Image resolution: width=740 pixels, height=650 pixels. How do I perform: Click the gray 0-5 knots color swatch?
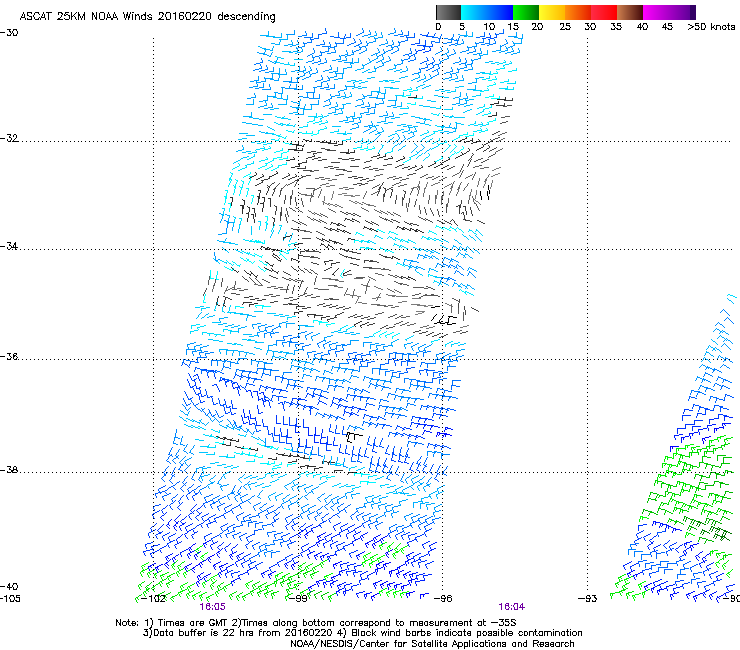[448, 12]
